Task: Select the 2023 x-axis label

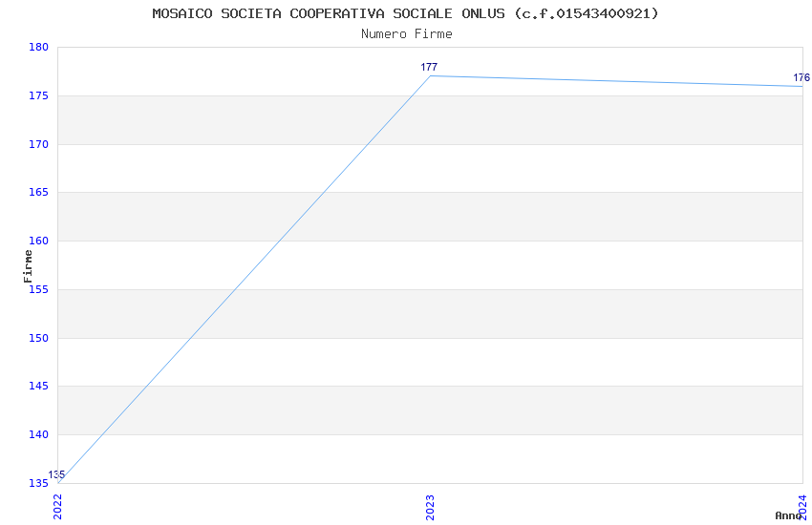Action: coord(430,507)
